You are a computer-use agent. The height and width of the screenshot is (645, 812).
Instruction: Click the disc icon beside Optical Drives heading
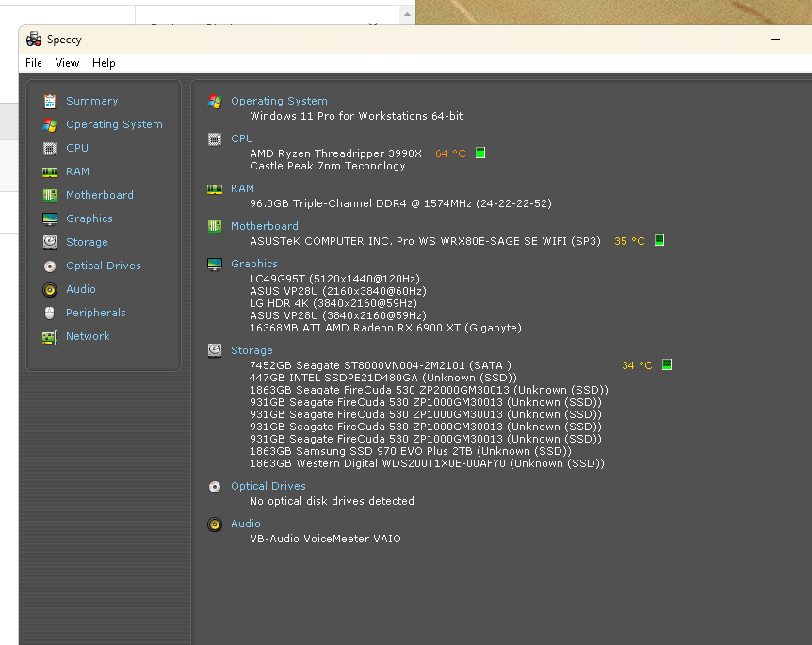(x=215, y=487)
